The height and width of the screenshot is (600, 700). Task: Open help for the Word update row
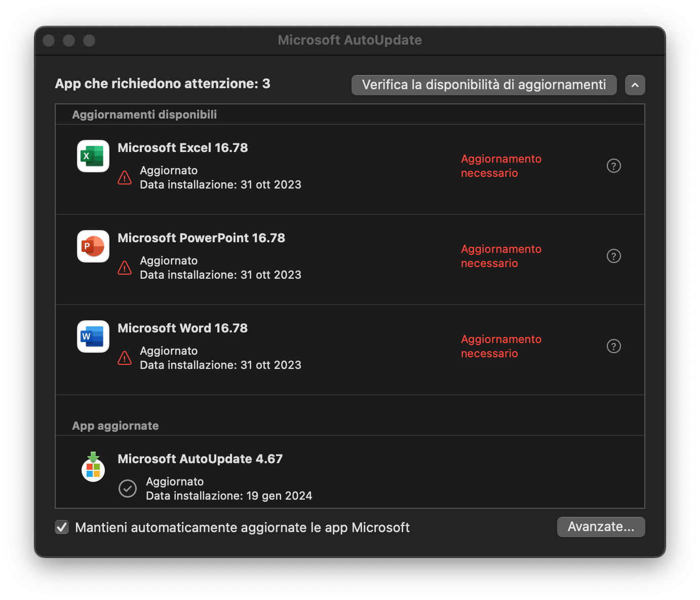pyautogui.click(x=614, y=346)
